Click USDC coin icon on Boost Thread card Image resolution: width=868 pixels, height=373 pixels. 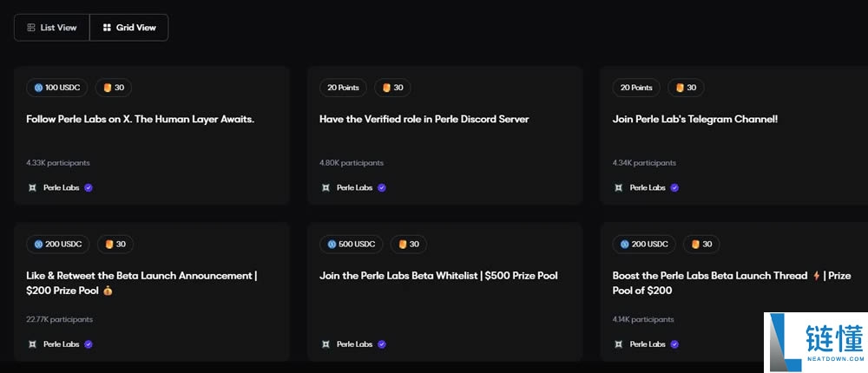625,244
